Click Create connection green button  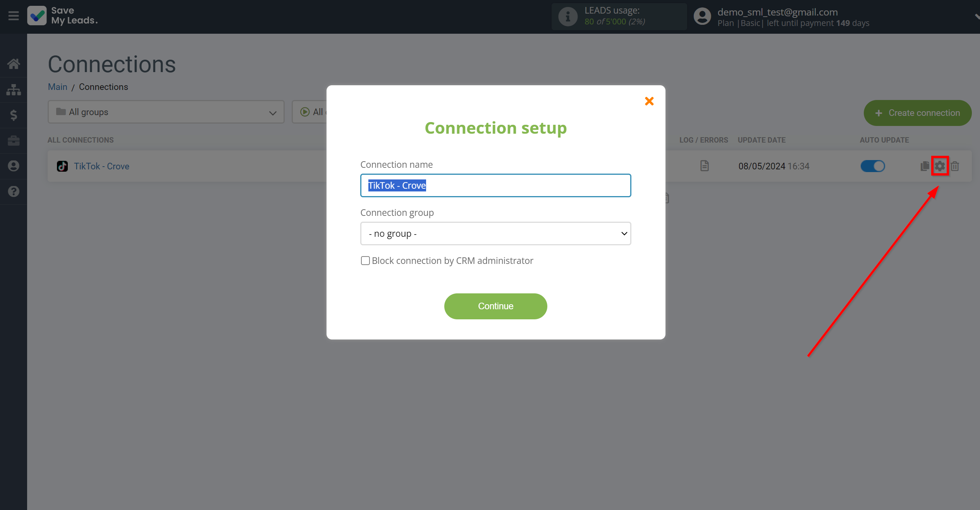(916, 112)
